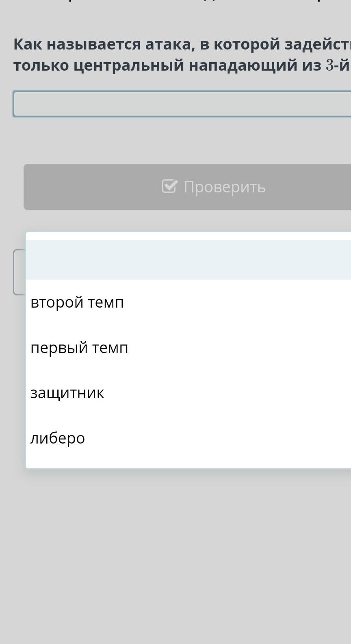Select the "первый темп" option
The image size is (351, 644).
point(79,348)
